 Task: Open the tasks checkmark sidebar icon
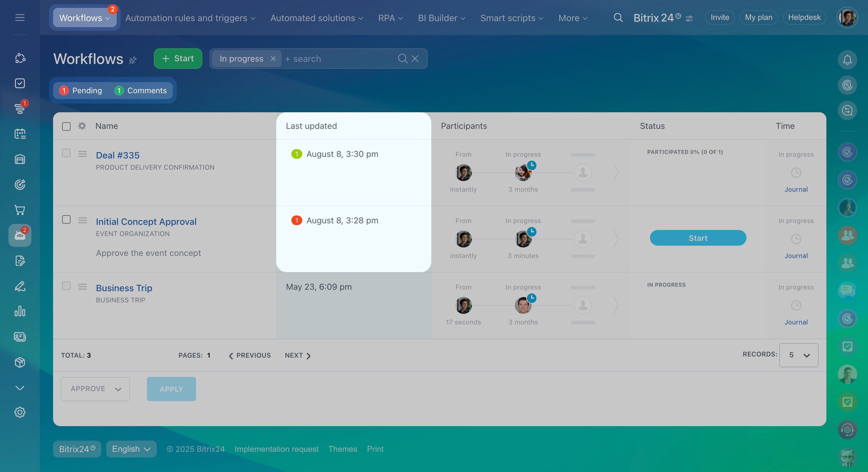[x=20, y=83]
